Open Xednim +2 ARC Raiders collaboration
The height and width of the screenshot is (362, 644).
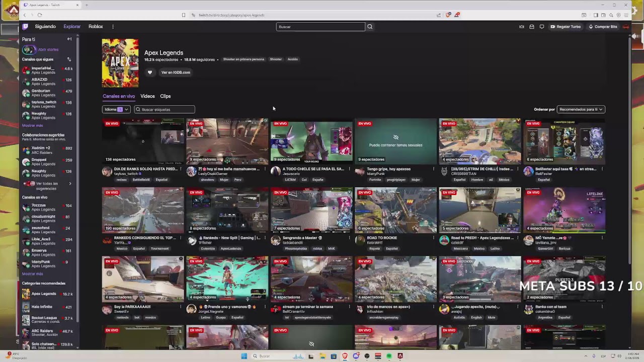(47, 150)
